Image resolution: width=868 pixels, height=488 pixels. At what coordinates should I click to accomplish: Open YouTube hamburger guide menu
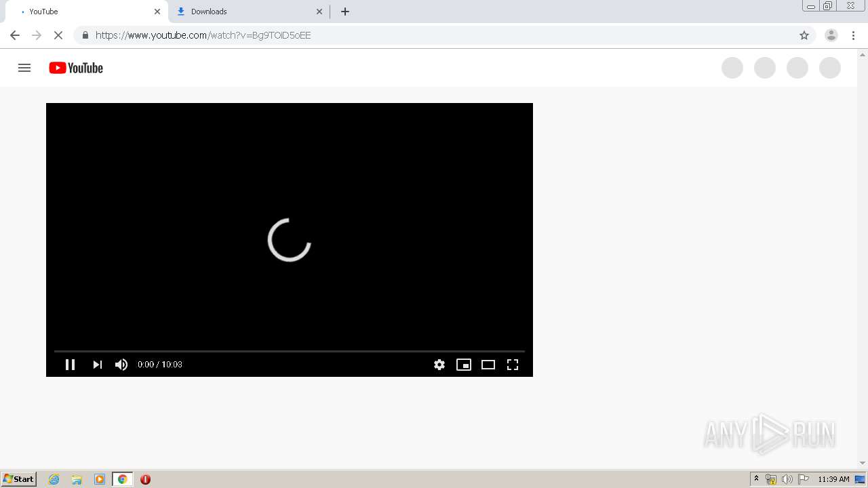(x=24, y=68)
